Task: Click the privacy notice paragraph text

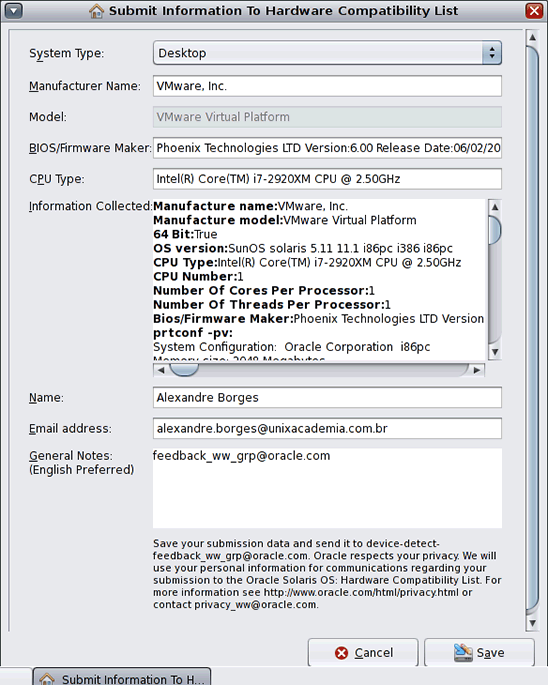Action: pyautogui.click(x=327, y=574)
